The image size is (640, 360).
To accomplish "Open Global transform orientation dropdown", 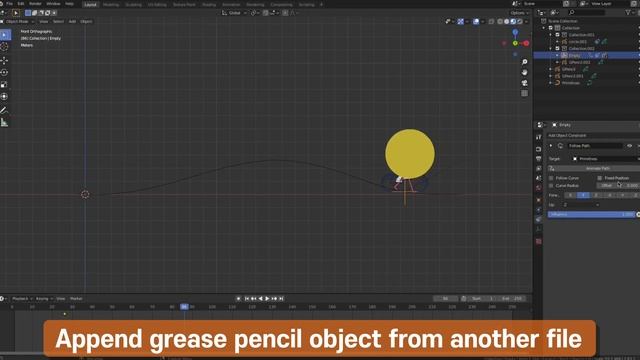I will pos(234,13).
